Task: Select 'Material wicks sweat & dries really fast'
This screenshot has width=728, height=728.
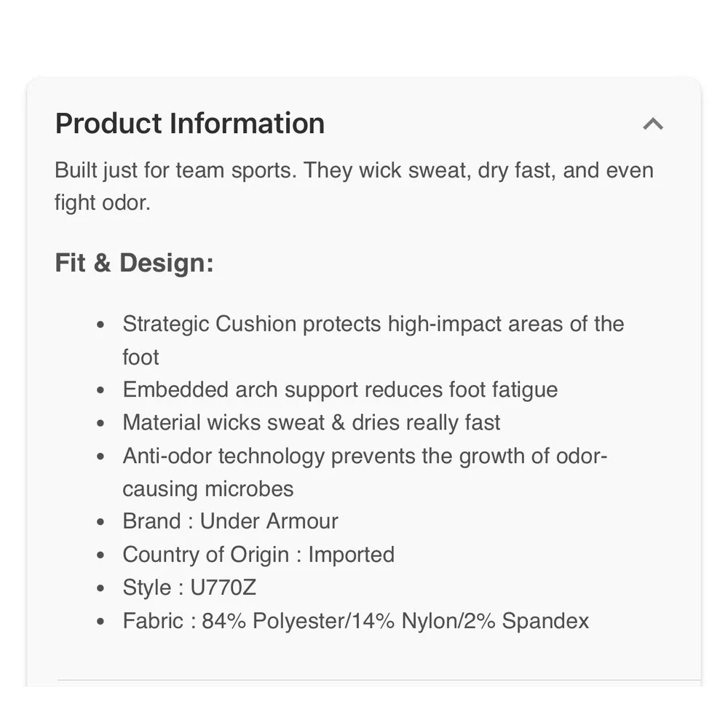Action: click(311, 422)
